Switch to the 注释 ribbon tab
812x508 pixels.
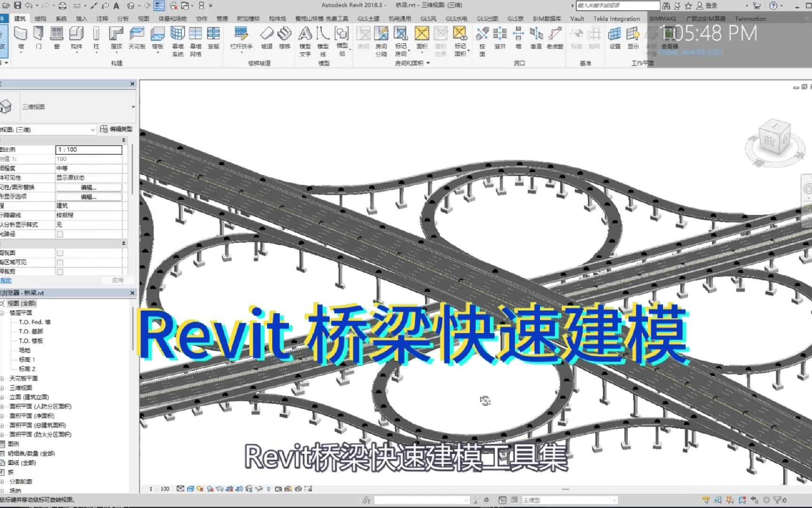point(102,18)
